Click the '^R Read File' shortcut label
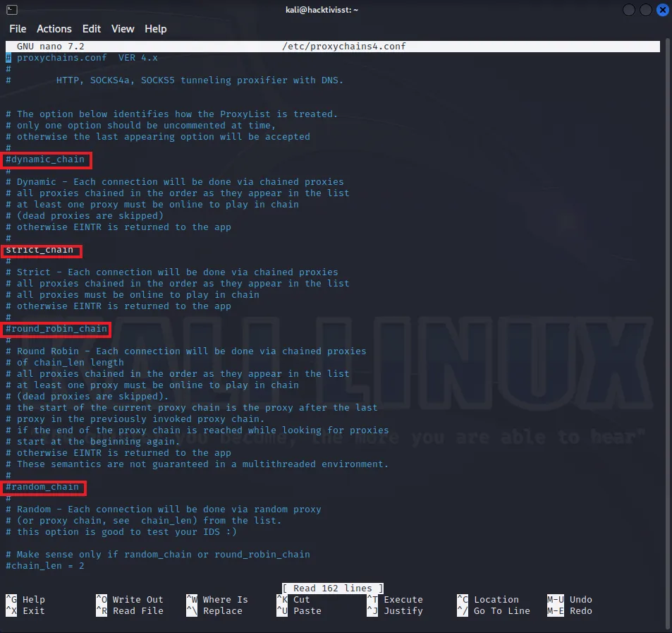The width and height of the screenshot is (672, 633). coord(130,611)
